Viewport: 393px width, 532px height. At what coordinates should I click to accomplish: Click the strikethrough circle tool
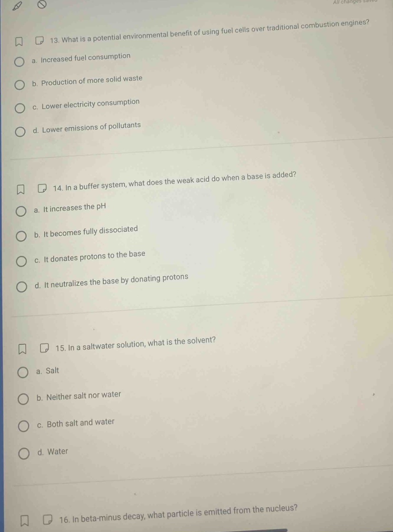pyautogui.click(x=41, y=4)
